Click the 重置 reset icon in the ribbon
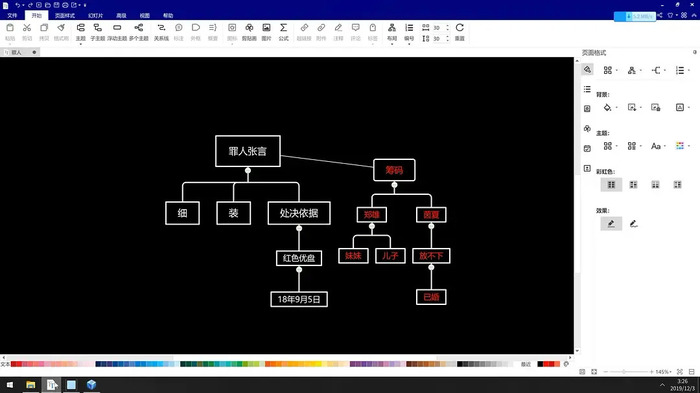Viewport: 700px width, 393px height. 459,32
